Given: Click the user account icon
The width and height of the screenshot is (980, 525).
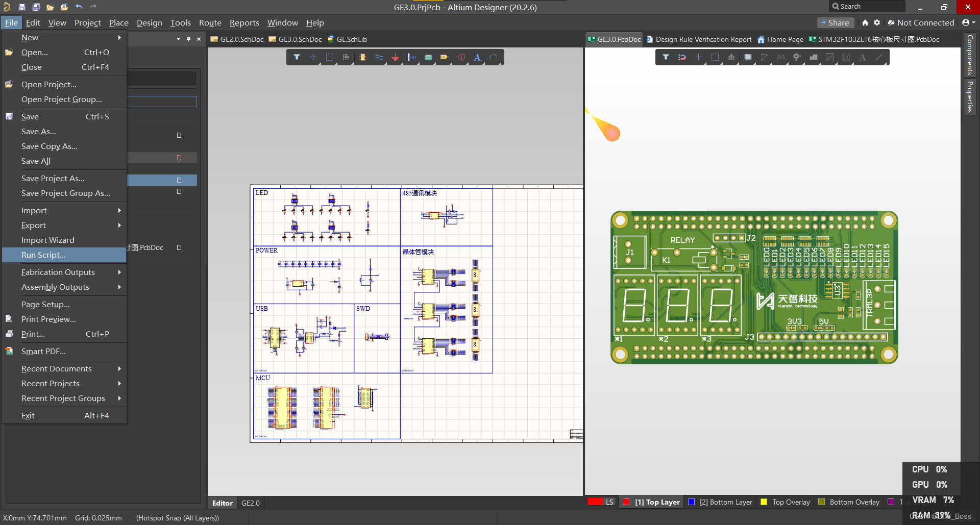Looking at the screenshot, I should coord(968,22).
